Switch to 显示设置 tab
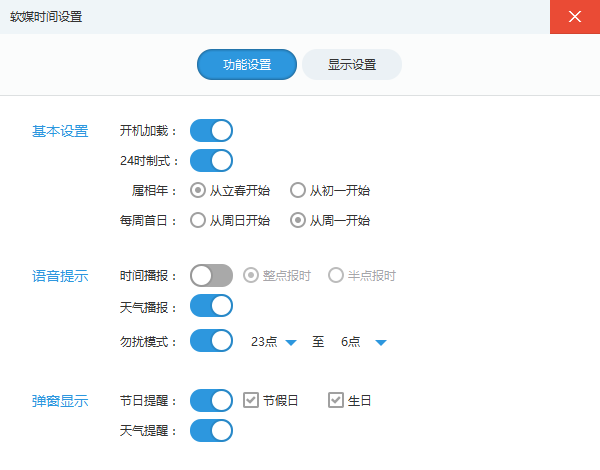This screenshot has height=470, width=600. click(x=351, y=64)
